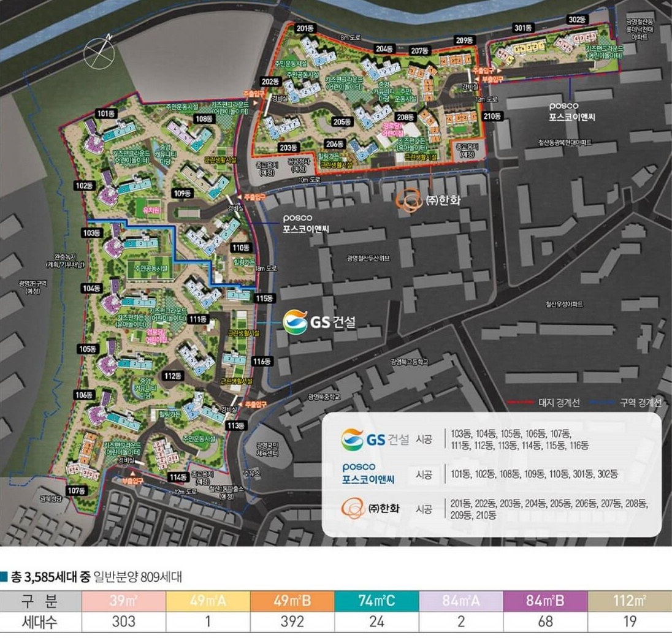Select the 49㎡B orange header cell
Image resolution: width=672 pixels, height=643 pixels.
pos(292,601)
